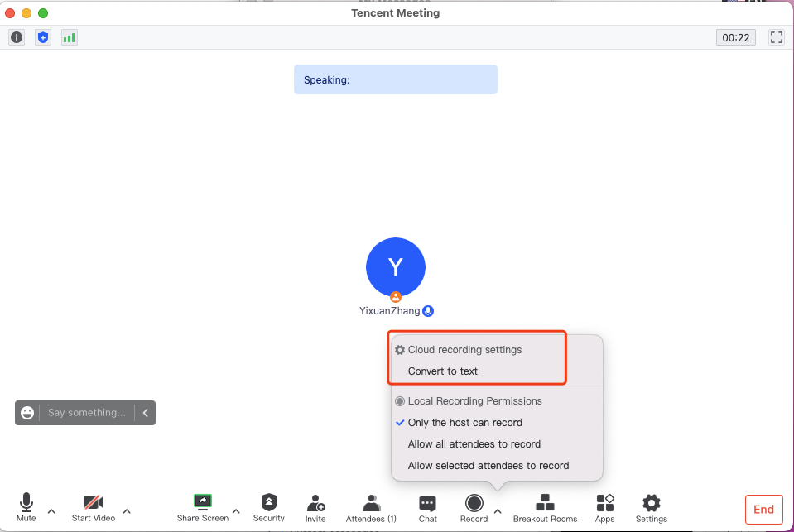Click the Speaking indicator banner
Image resolution: width=794 pixels, height=532 pixels.
point(396,79)
